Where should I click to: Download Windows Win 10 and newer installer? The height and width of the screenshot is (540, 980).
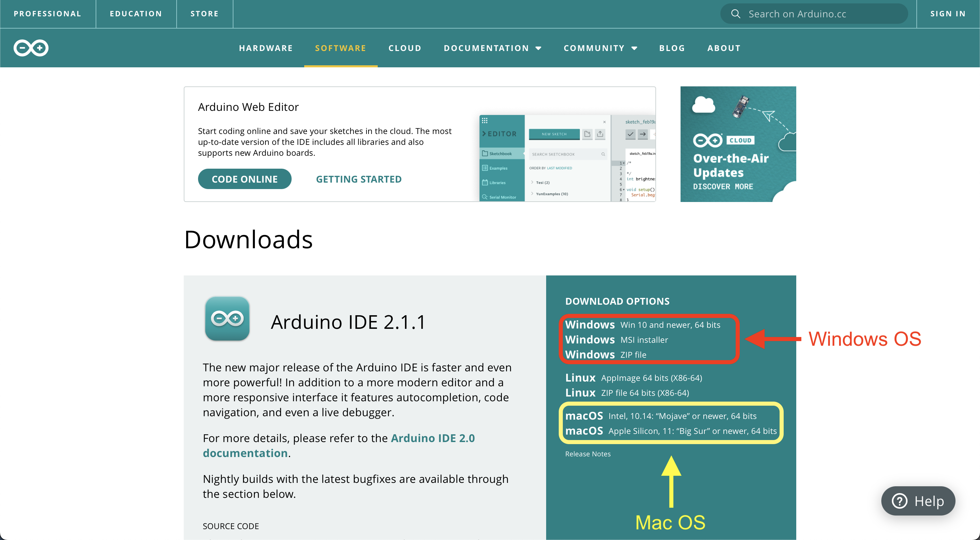pyautogui.click(x=642, y=324)
